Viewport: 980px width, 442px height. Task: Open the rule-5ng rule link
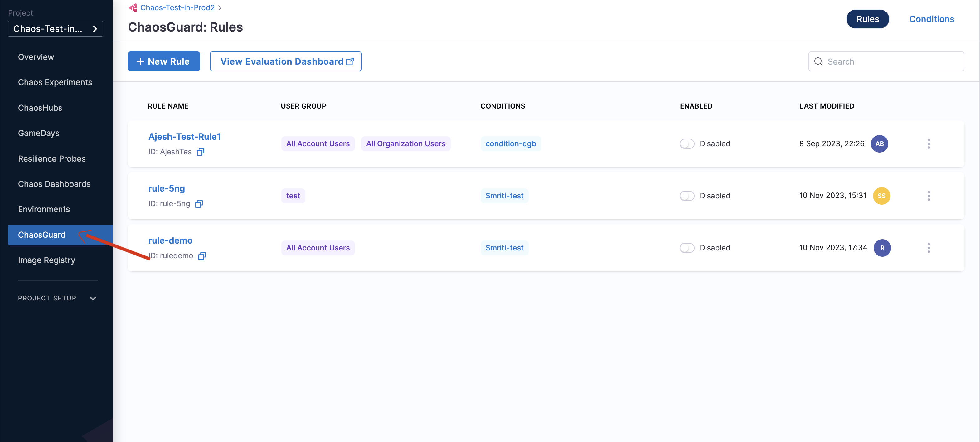coord(167,189)
